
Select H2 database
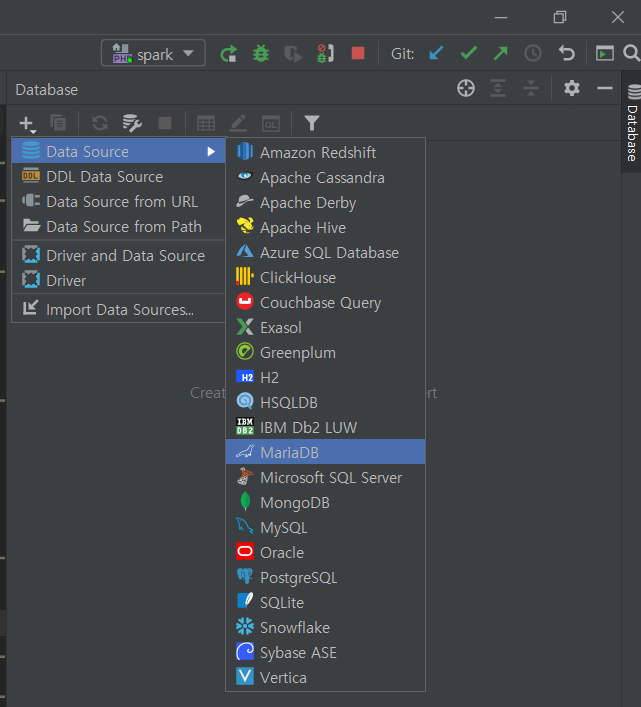[x=325, y=377]
